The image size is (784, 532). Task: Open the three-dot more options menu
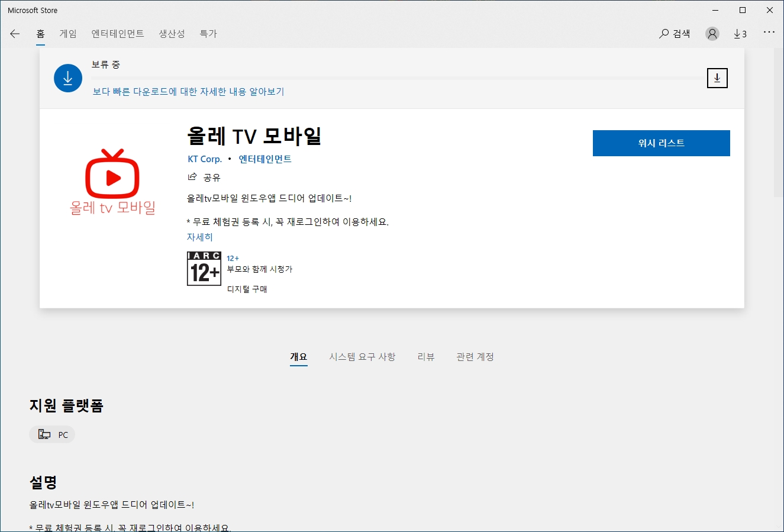click(769, 32)
